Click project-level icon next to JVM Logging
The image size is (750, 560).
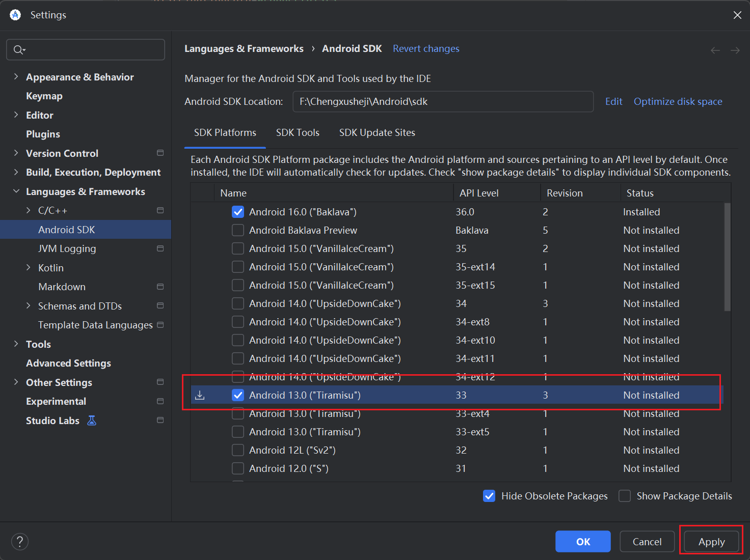pos(160,248)
